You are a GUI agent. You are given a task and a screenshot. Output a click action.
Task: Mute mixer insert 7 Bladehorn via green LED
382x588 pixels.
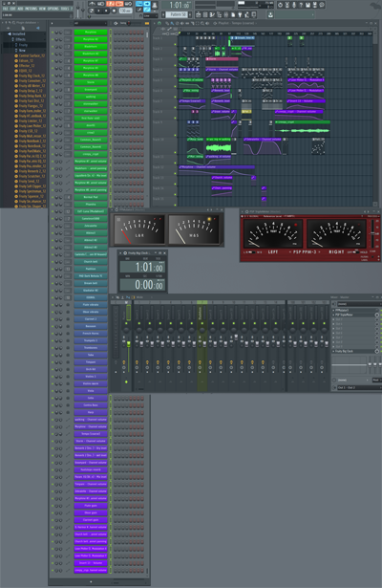pyautogui.click(x=202, y=323)
